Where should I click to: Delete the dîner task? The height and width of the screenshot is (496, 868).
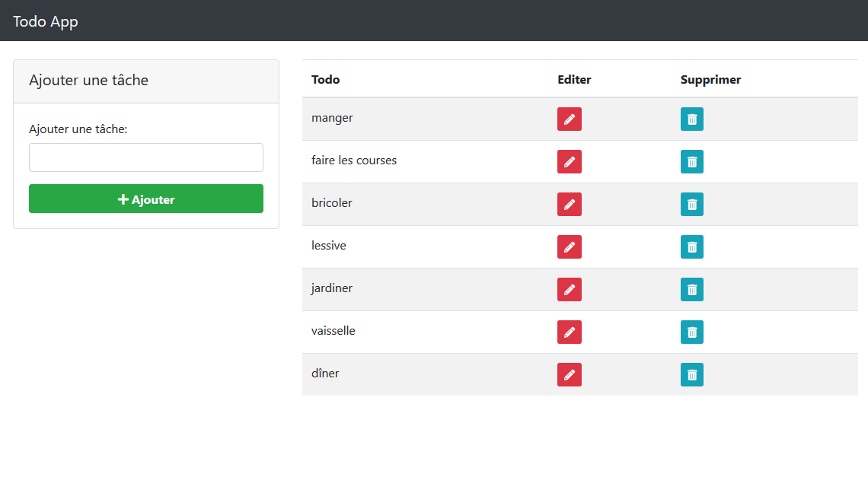pos(691,375)
